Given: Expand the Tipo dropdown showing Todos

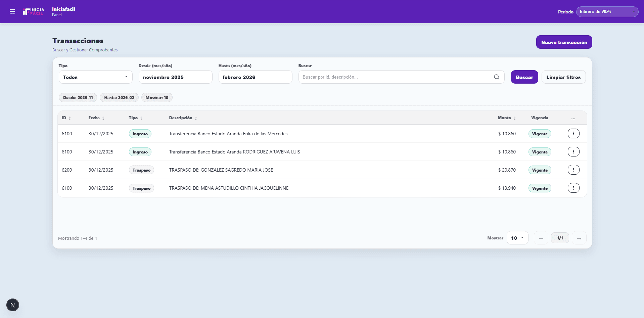Looking at the screenshot, I should pyautogui.click(x=95, y=77).
